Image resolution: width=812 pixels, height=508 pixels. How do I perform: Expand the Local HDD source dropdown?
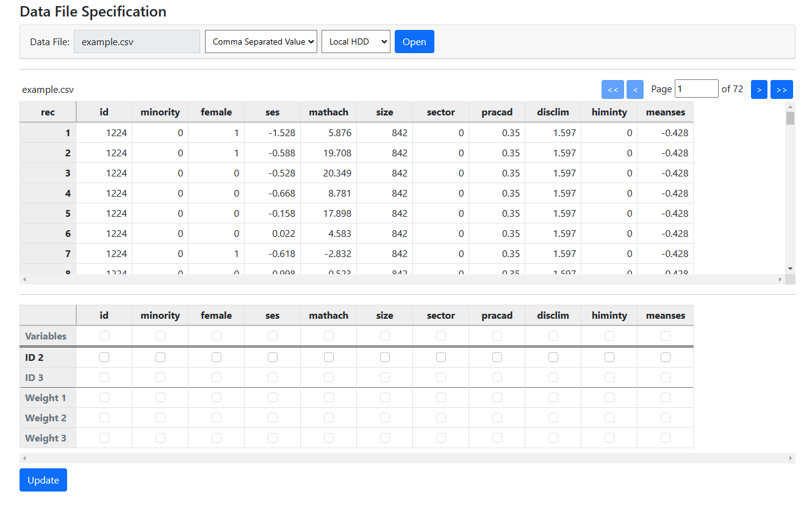pos(356,42)
